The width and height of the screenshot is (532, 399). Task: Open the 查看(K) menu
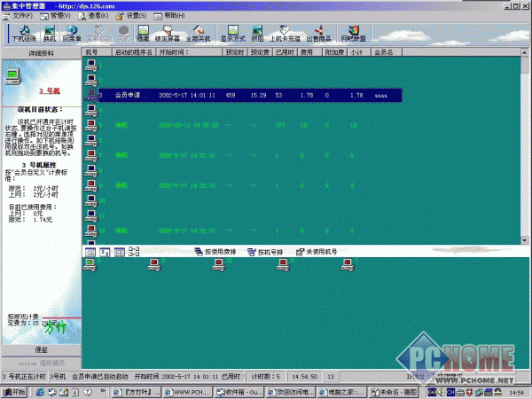[x=94, y=16]
